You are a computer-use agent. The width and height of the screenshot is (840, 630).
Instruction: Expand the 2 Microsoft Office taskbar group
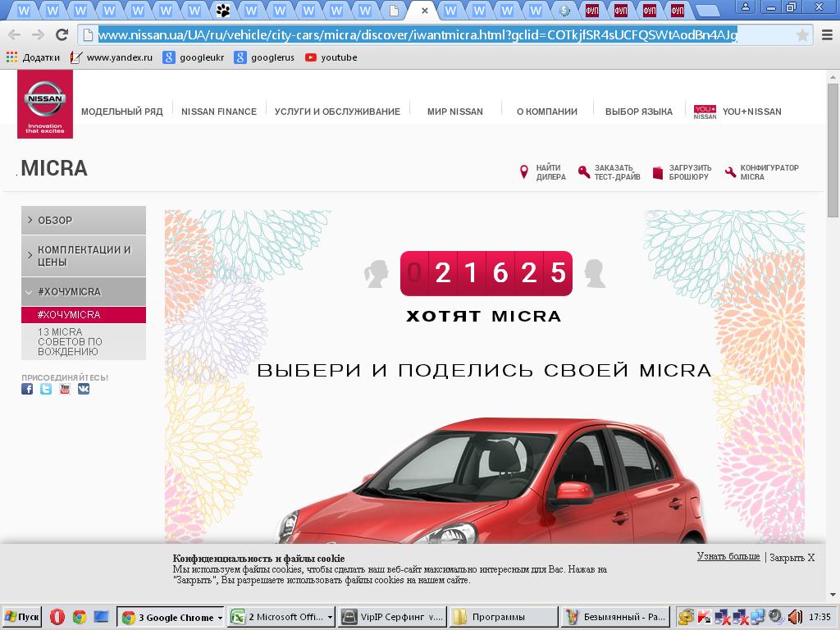coord(282,617)
